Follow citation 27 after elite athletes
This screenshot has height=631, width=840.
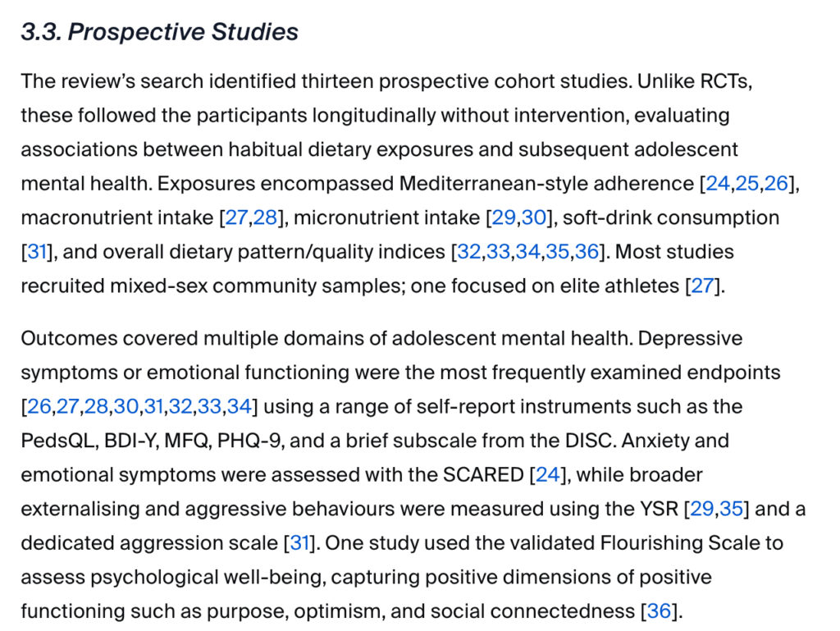click(x=702, y=286)
